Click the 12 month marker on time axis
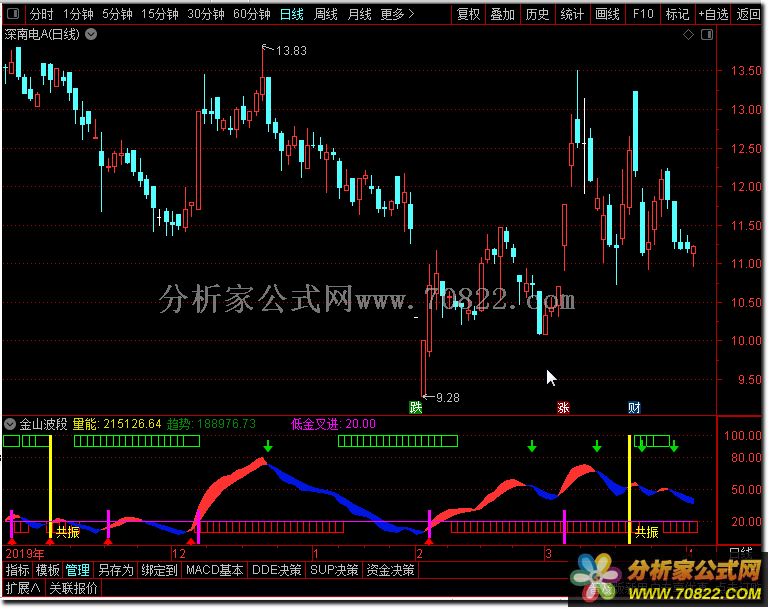 179,554
